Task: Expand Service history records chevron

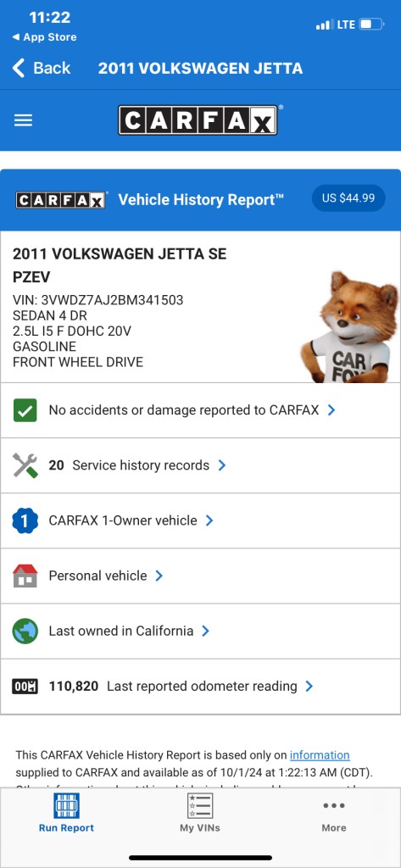Action: point(222,465)
